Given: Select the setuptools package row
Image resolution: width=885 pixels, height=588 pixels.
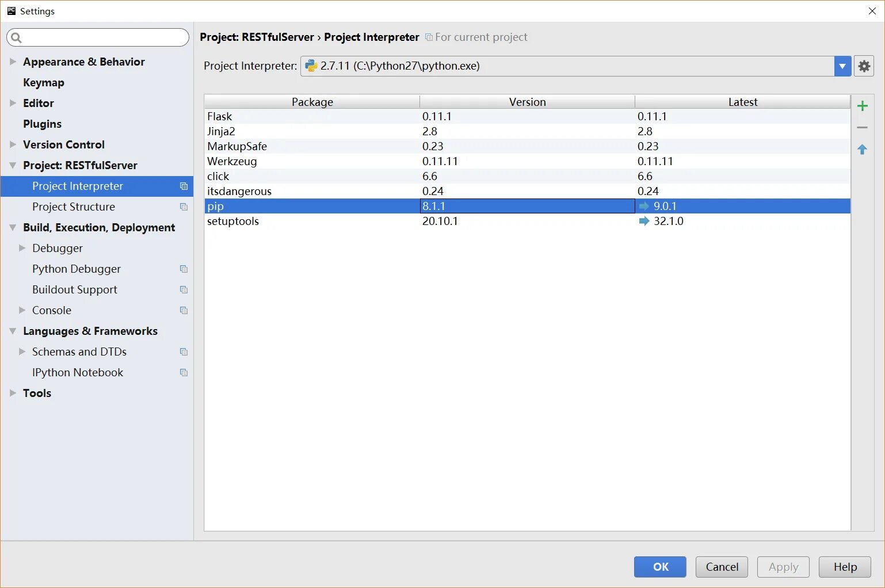Looking at the screenshot, I should click(528, 221).
